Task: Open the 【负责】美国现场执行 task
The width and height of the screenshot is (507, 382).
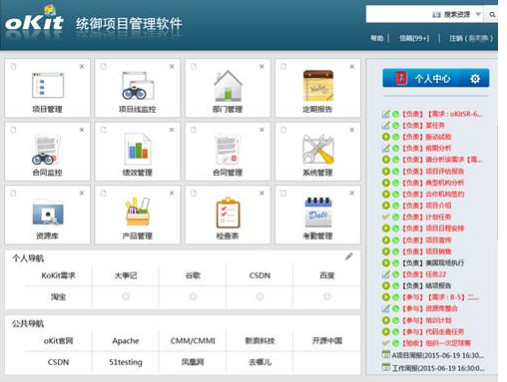Action: pos(433,263)
